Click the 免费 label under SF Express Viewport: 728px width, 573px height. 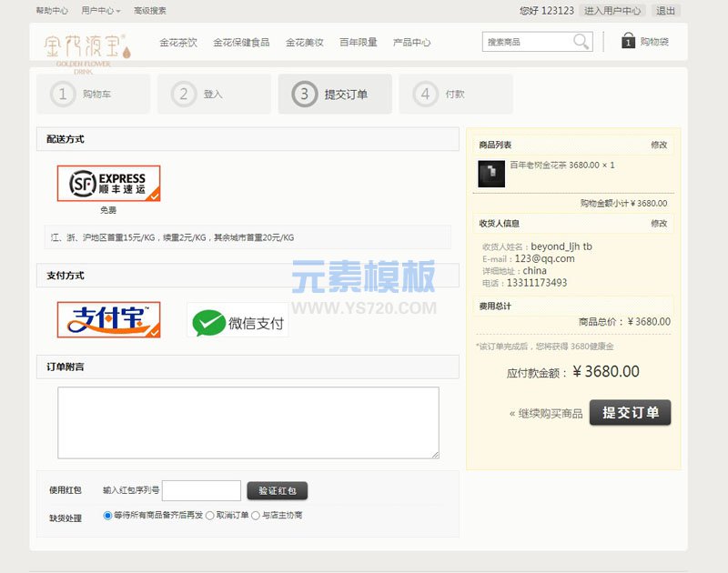coord(108,210)
